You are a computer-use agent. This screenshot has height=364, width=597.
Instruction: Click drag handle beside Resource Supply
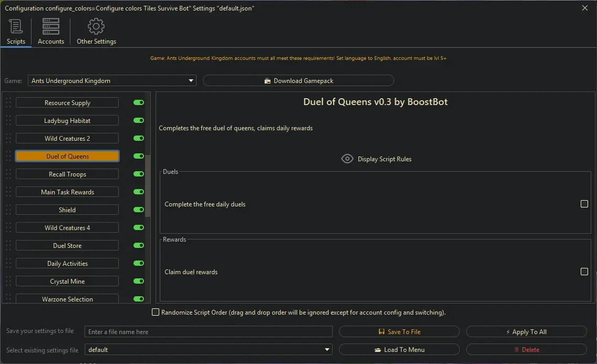click(x=8, y=103)
